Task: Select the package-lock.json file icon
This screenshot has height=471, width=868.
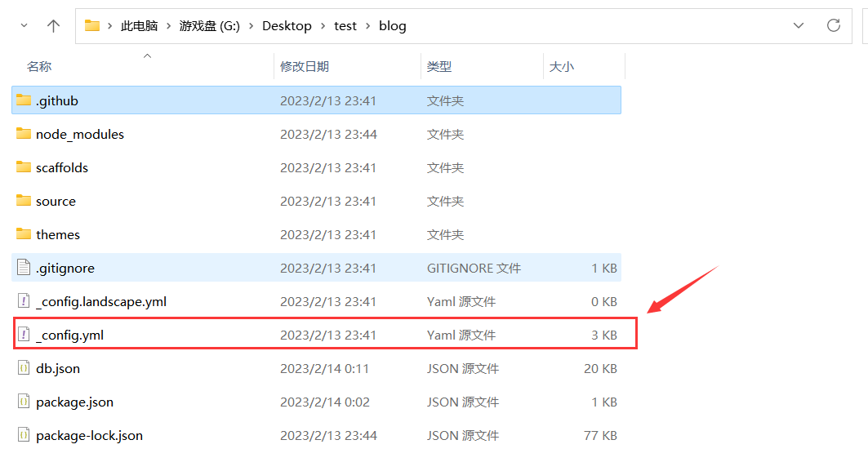Action: tap(23, 435)
